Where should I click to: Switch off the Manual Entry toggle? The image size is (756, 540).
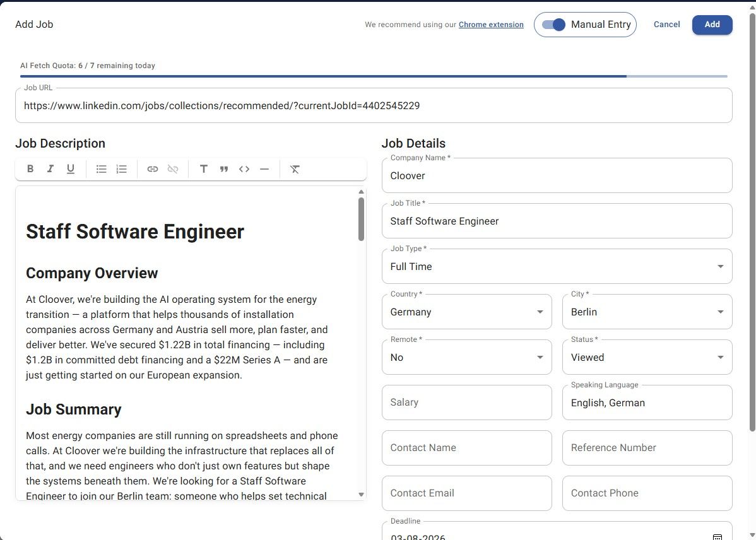553,25
